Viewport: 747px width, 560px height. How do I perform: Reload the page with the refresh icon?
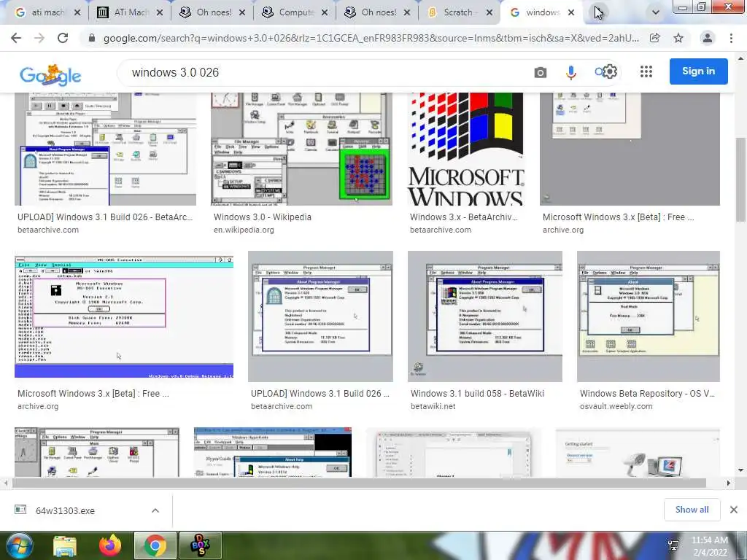tap(63, 38)
